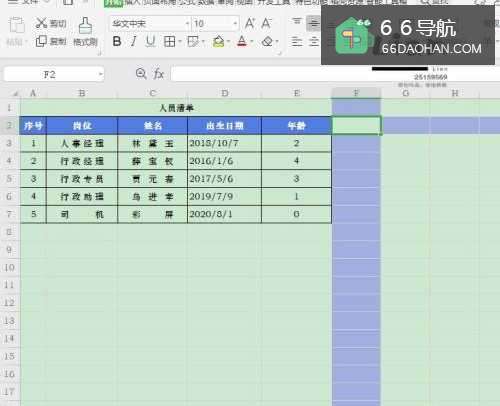Apply the red font color
The image size is (500, 406).
(x=242, y=42)
